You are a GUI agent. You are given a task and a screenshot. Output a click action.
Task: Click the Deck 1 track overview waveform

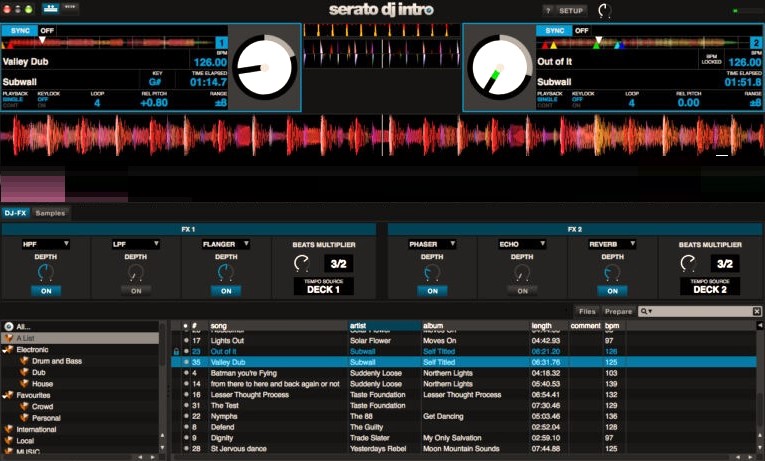point(108,43)
